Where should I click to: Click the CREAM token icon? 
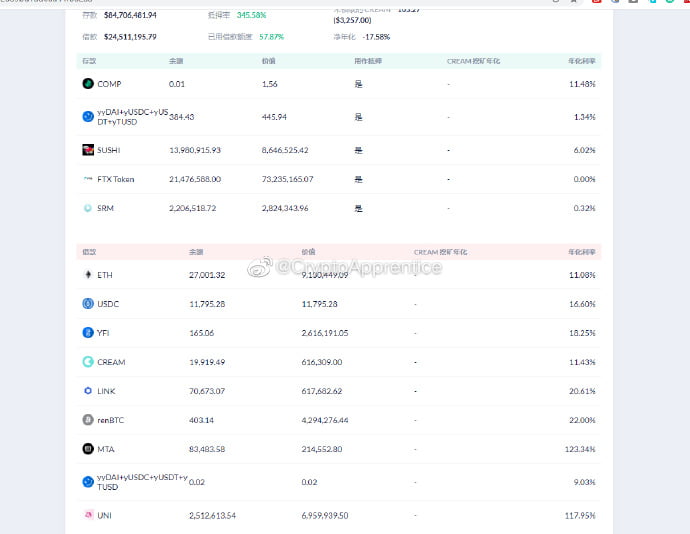(x=88, y=362)
